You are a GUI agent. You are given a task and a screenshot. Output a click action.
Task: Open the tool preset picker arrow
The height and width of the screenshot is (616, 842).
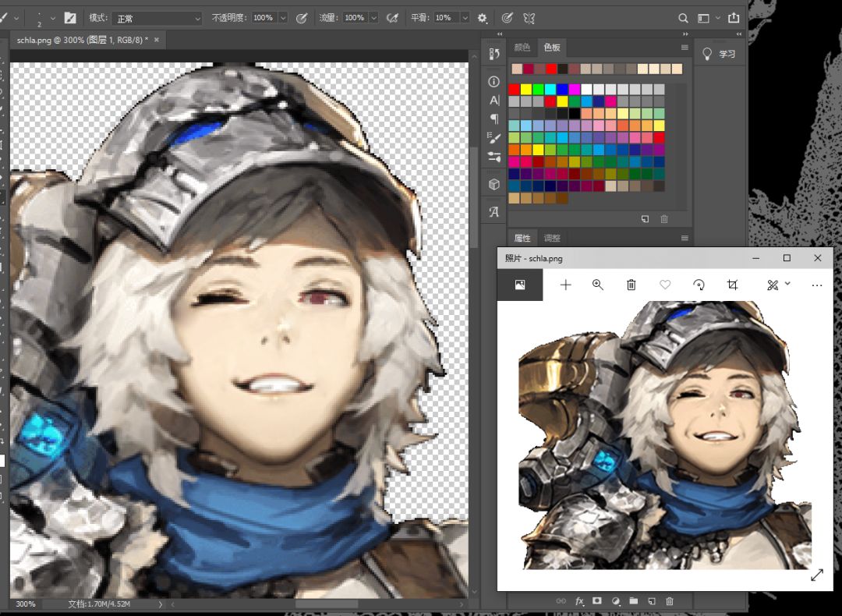coord(16,18)
